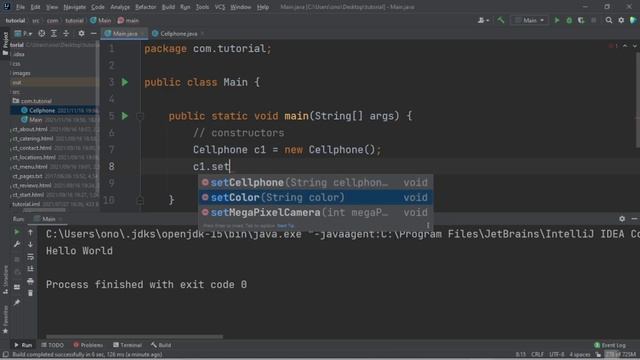Toggle the Pin Tab icon in Run panel
The height and width of the screenshot is (360, 640).
[17, 302]
